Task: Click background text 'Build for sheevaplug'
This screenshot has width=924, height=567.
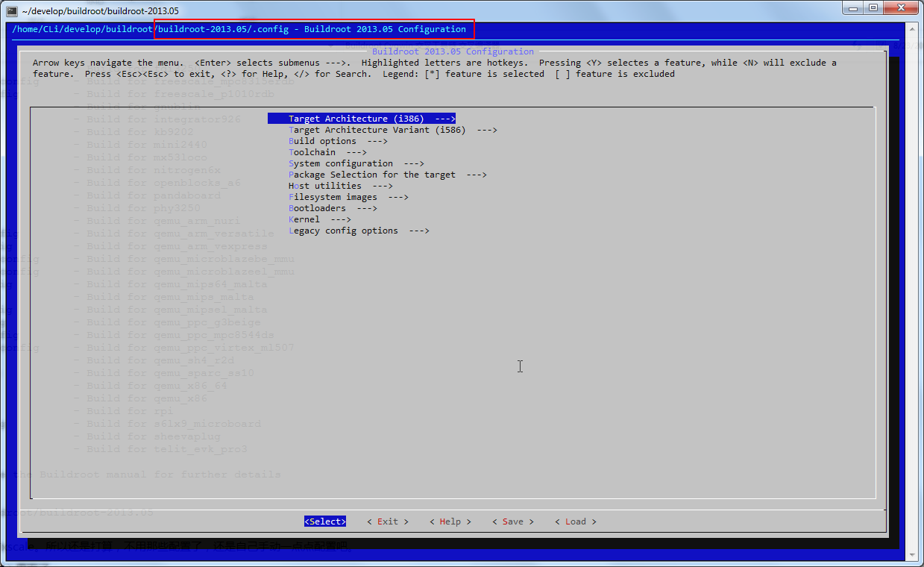Action: [x=154, y=436]
